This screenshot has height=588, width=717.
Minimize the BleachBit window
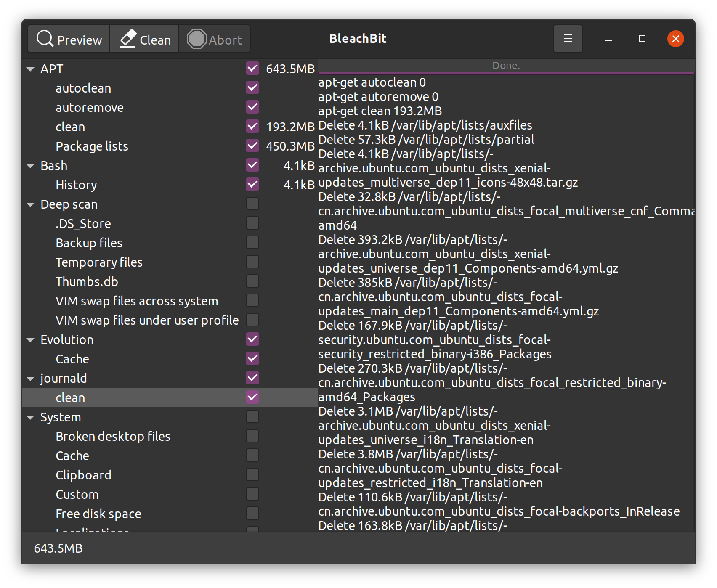pos(608,39)
